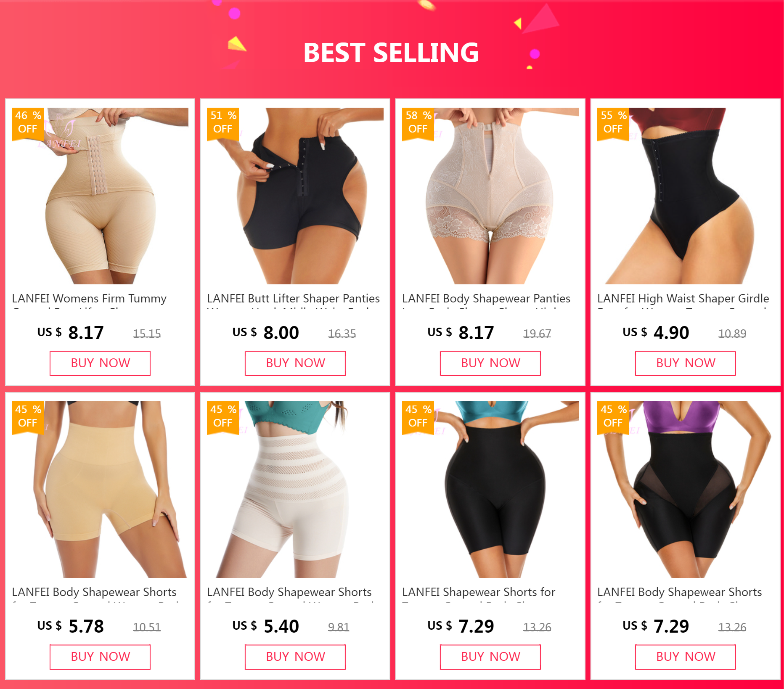
Task: Click the 55% OFF discount badge
Action: point(613,124)
